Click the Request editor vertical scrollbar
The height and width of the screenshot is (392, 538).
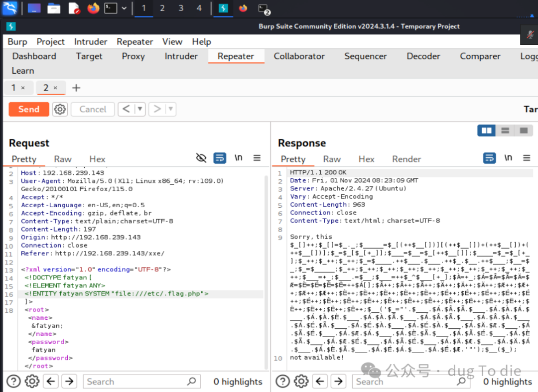[x=266, y=272]
